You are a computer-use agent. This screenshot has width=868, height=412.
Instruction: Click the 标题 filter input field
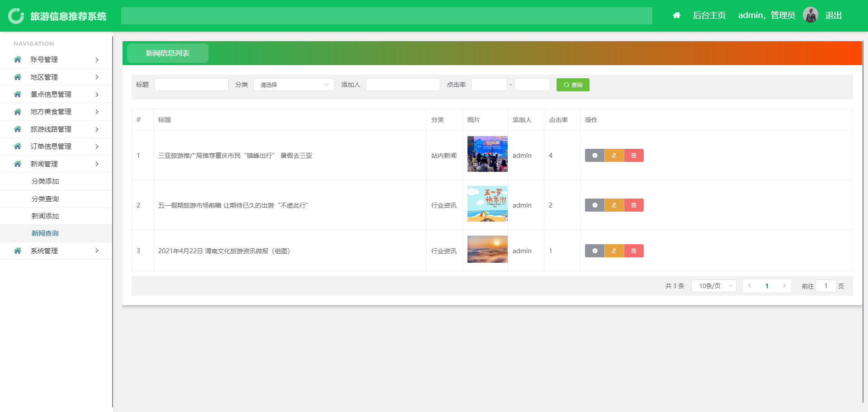point(191,85)
